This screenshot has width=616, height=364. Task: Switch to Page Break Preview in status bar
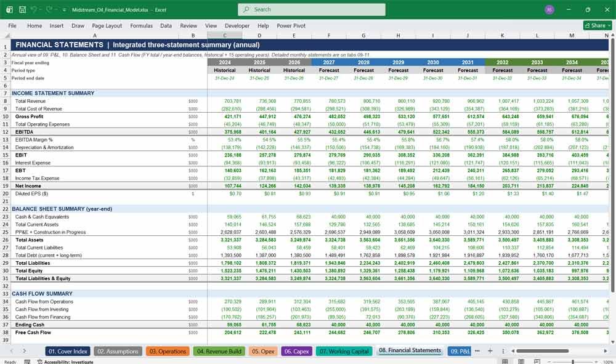537,362
